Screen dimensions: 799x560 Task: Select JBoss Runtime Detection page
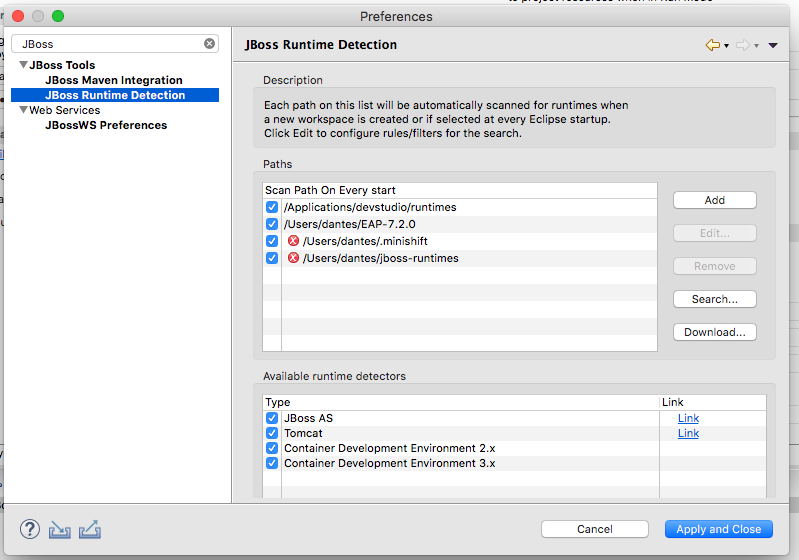pyautogui.click(x=115, y=95)
